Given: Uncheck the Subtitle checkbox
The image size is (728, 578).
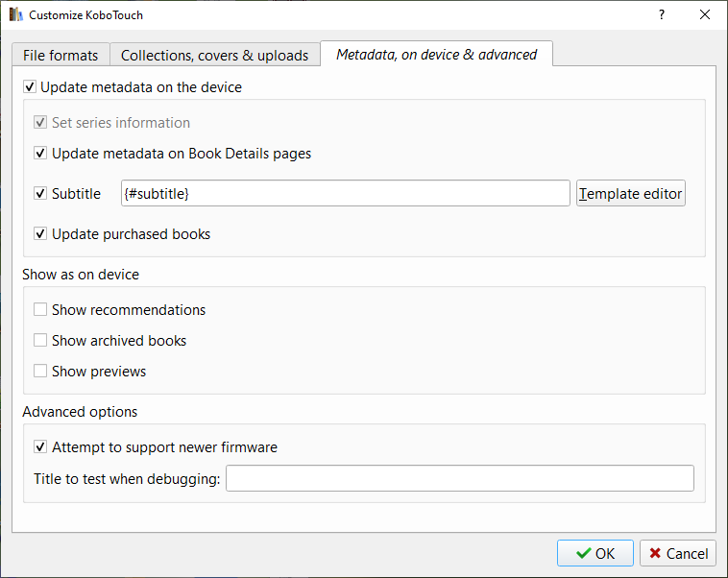Looking at the screenshot, I should point(40,194).
